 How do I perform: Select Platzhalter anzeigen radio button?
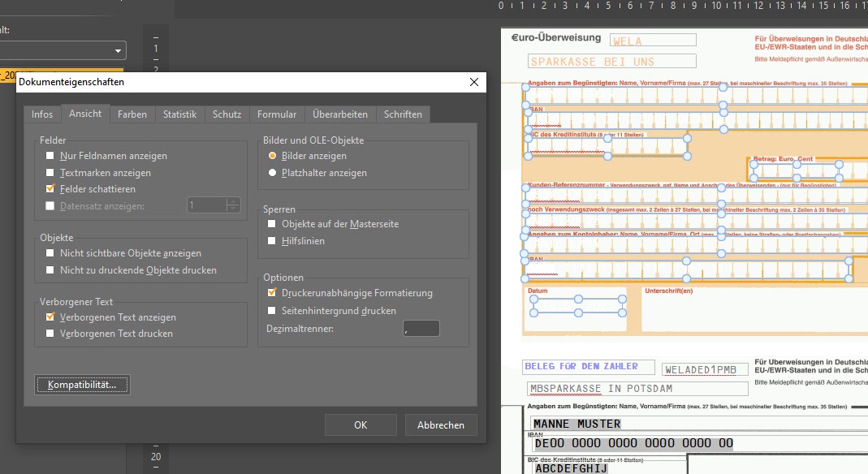point(272,173)
